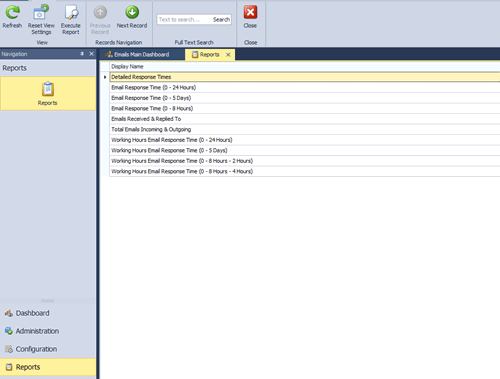Click the Refresh icon in ribbon
Screen dimensions: 500x379
13,12
